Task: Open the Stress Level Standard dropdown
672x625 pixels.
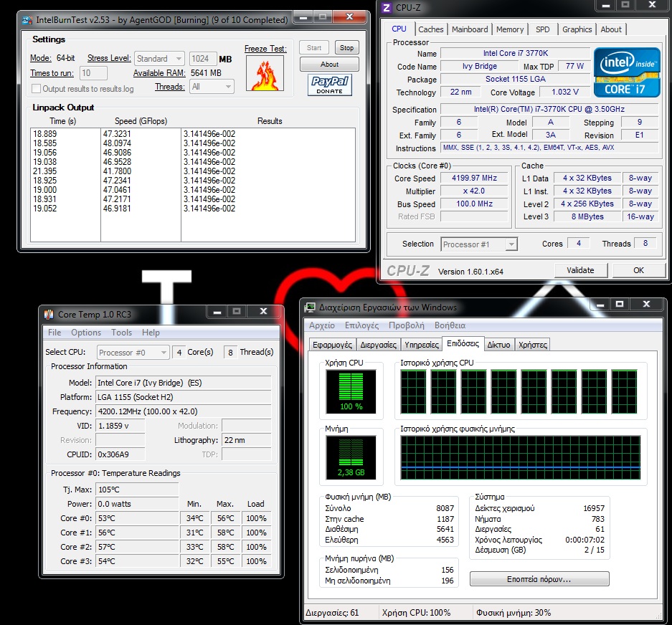Action: point(159,59)
